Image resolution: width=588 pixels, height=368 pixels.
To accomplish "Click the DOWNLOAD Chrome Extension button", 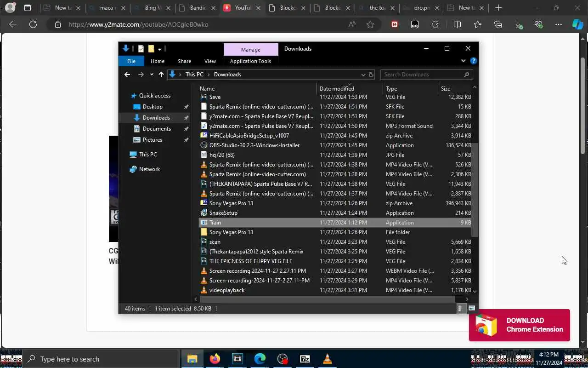I will [x=520, y=325].
